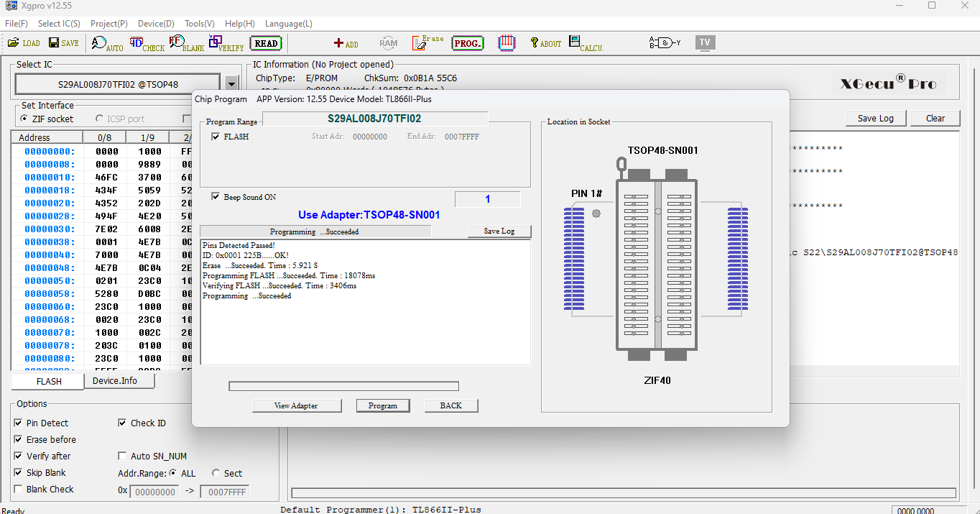The height and width of the screenshot is (514, 980).
Task: Select the VERIFY icon on the toolbar
Action: pos(226,42)
